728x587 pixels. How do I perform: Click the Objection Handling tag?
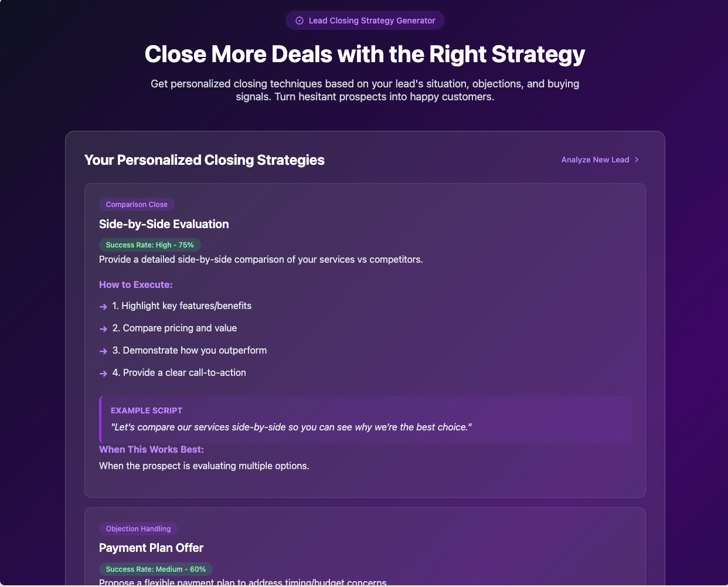point(138,529)
